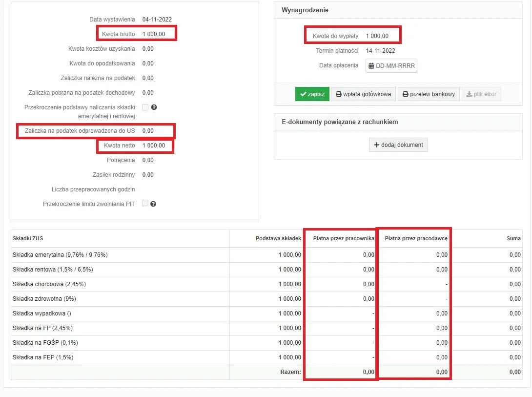This screenshot has width=532, height=397.
Task: Click the Wynagrodzenie panel header
Action: click(x=305, y=10)
